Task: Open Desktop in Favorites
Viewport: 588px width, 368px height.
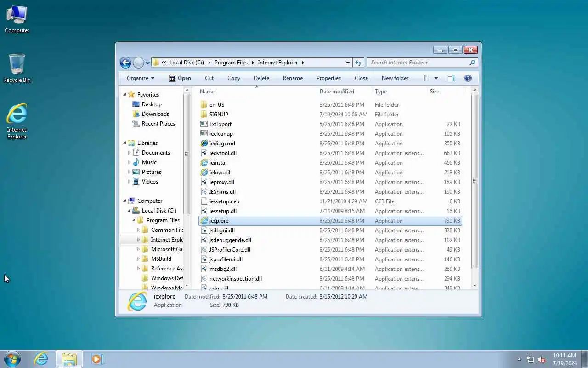Action: coord(152,104)
